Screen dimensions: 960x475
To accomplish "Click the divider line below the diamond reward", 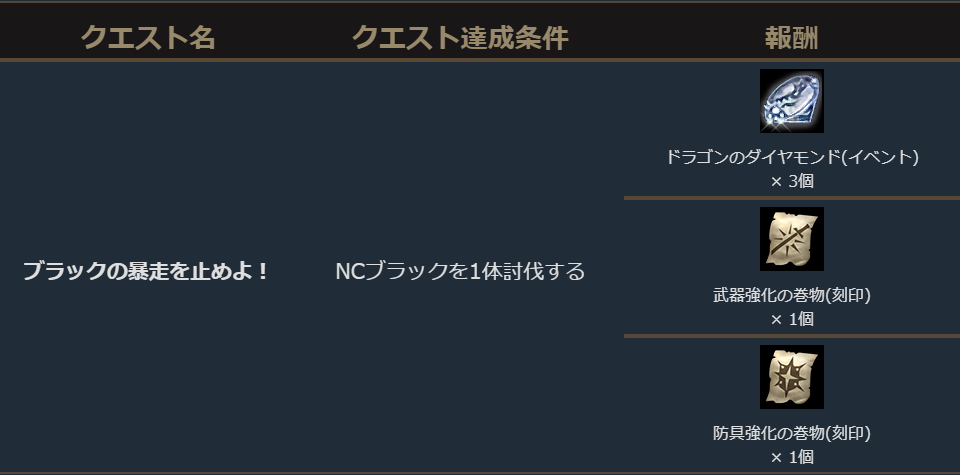I will [791, 198].
